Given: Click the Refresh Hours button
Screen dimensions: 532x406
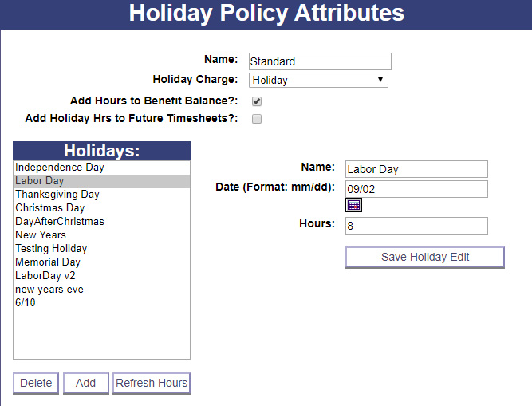Looking at the screenshot, I should point(152,384).
